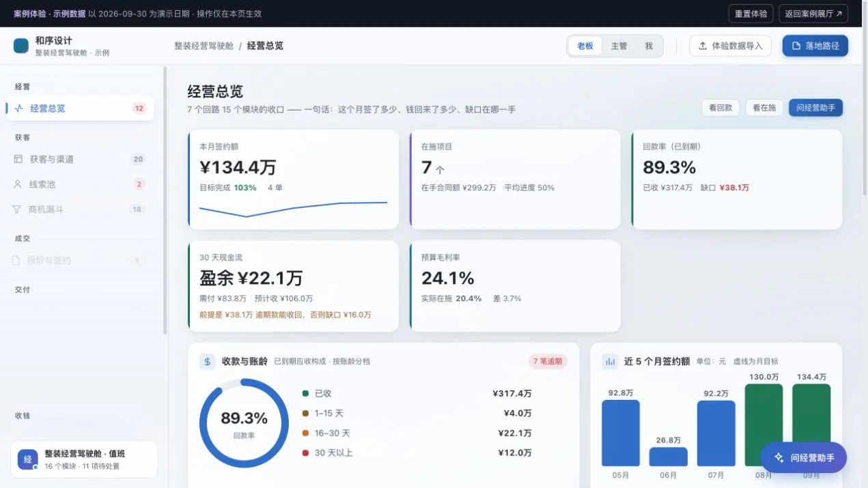Click the 和序设计 logo icon
This screenshot has width=868, height=488.
coord(21,46)
